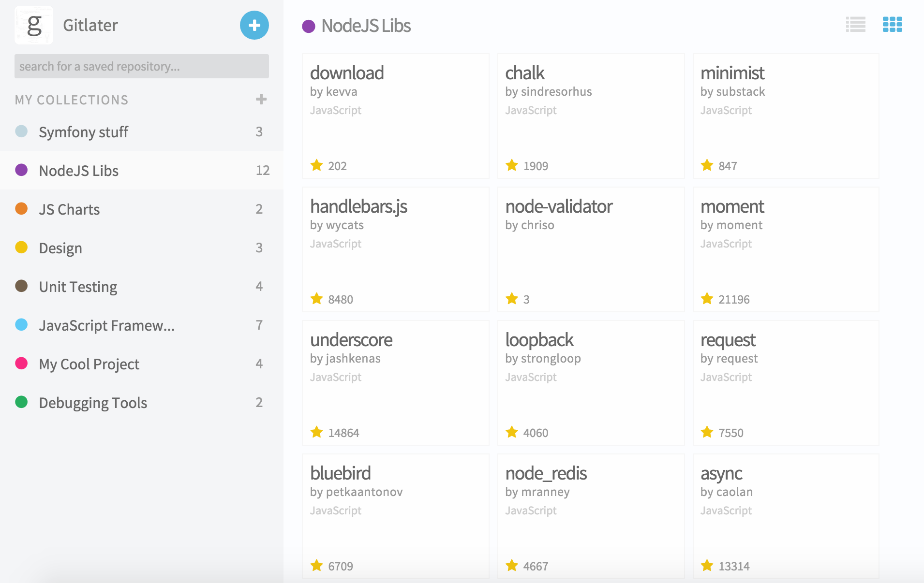Screen dimensions: 924x583
Task: Click the star icon on minimist card
Action: (x=707, y=165)
